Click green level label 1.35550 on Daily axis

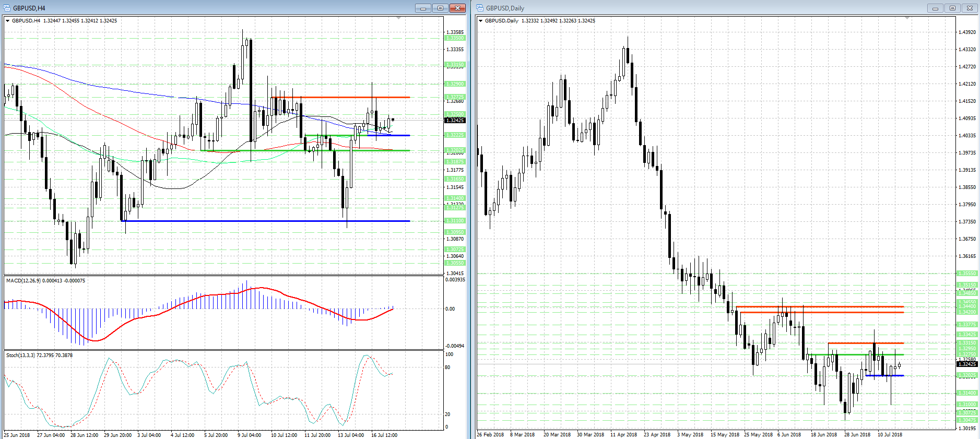(x=967, y=274)
